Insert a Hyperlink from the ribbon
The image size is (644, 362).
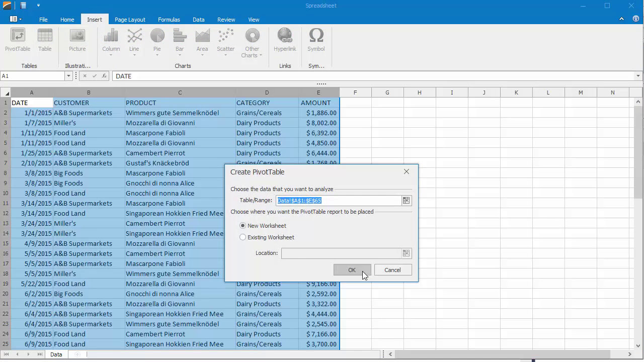(x=285, y=40)
